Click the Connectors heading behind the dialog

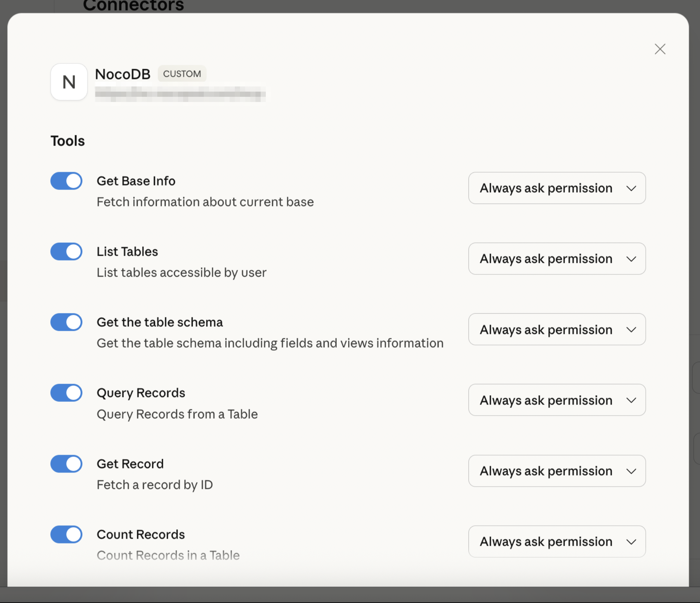click(x=133, y=6)
